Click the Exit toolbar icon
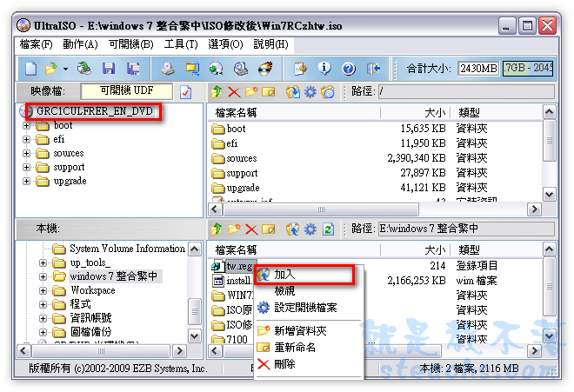 373,69
